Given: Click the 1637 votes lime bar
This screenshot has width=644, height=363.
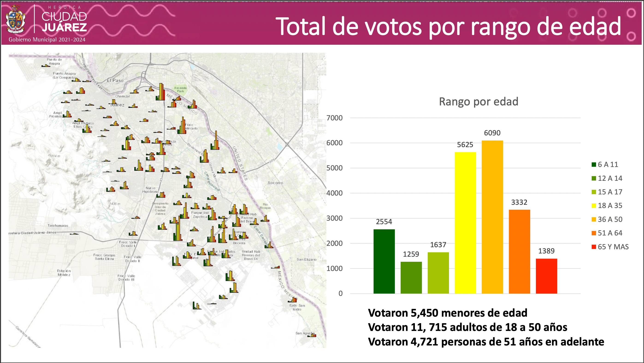Looking at the screenshot, I should 438,273.
